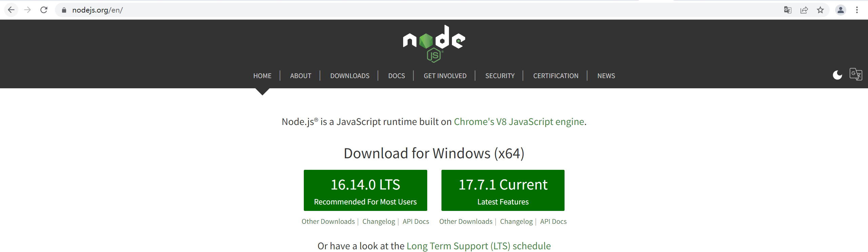This screenshot has width=868, height=252.
Task: Click the browser forward arrow
Action: click(x=28, y=10)
